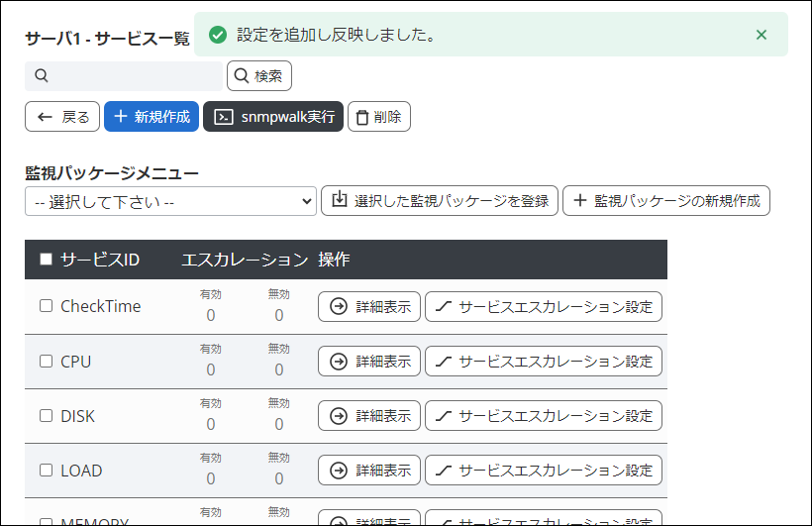Select the CPU service checkbox
The width and height of the screenshot is (812, 526).
[x=46, y=362]
